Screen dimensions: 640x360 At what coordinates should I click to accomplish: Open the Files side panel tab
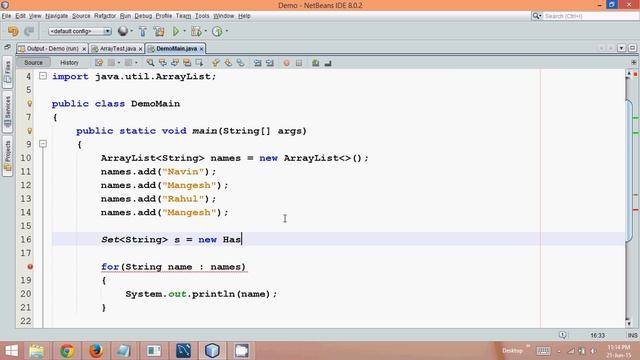pos(7,72)
